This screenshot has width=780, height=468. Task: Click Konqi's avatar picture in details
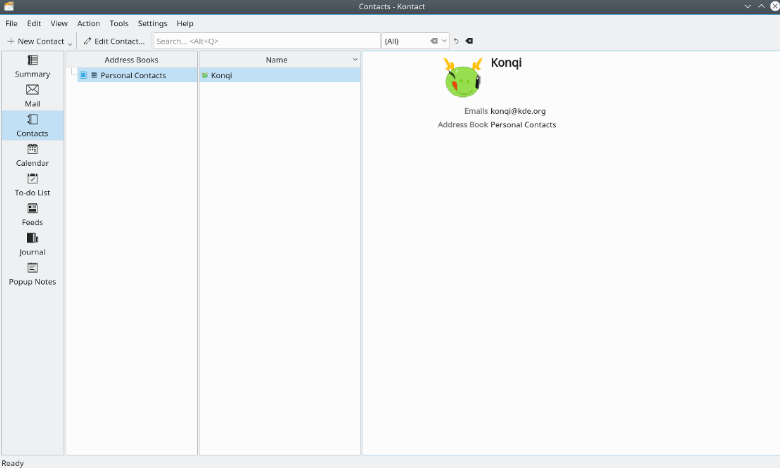tap(463, 77)
